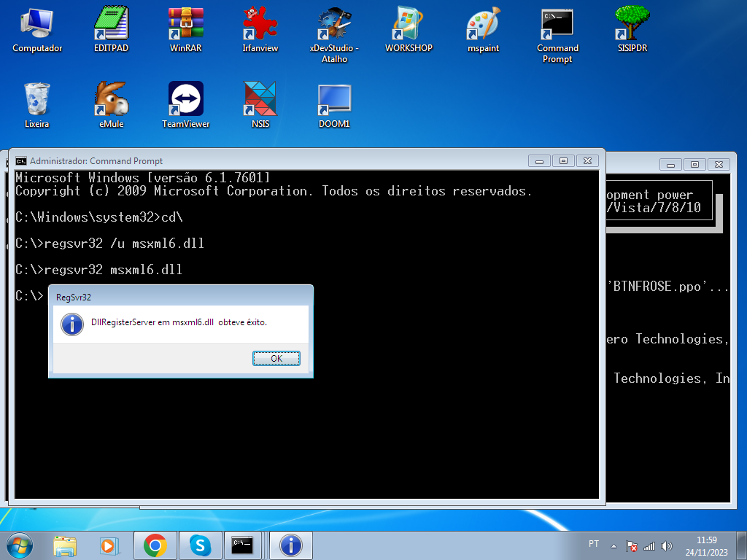Click the PT language indicator in tray
This screenshot has height=560, width=747.
pyautogui.click(x=594, y=544)
